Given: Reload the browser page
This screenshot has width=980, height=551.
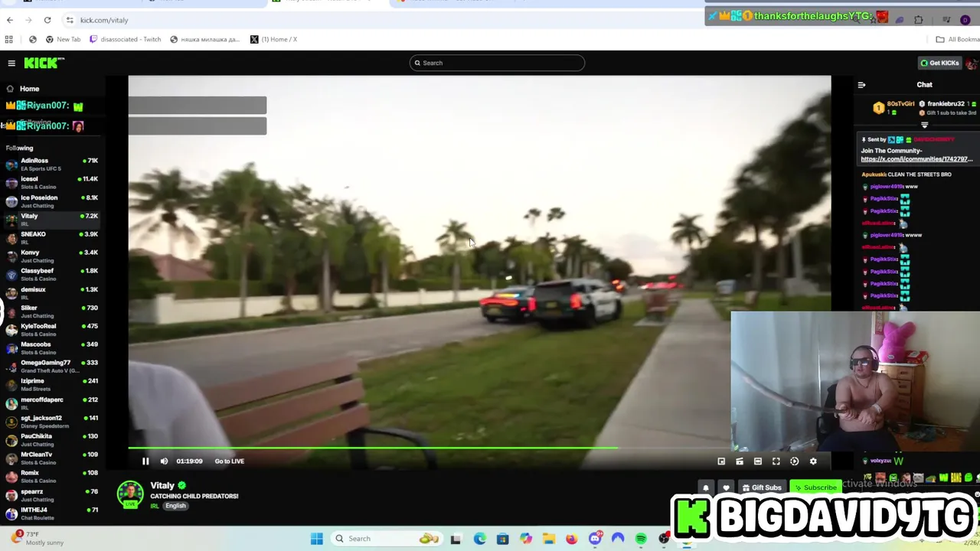Looking at the screenshot, I should pyautogui.click(x=47, y=20).
